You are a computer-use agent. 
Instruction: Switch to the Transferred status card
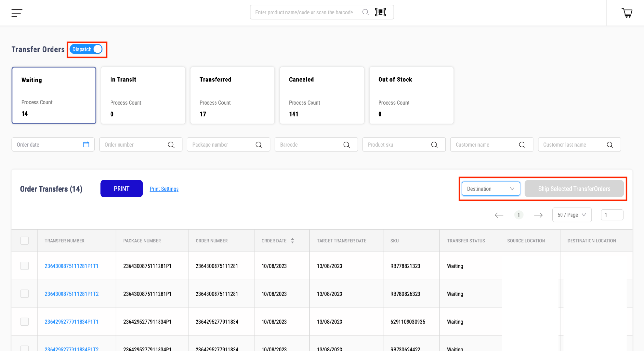pyautogui.click(x=232, y=95)
